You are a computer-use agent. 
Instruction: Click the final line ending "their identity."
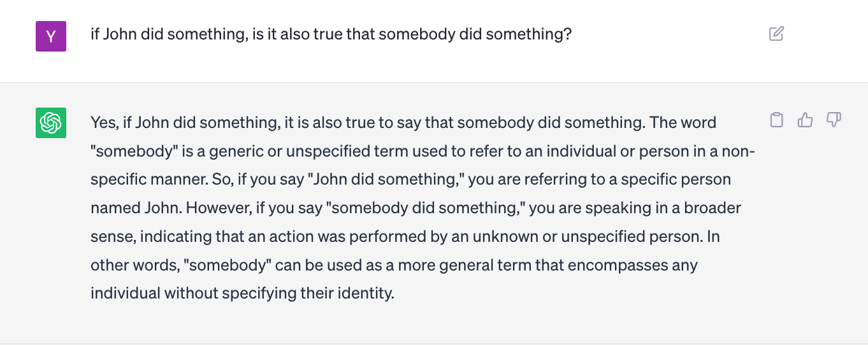[243, 294]
